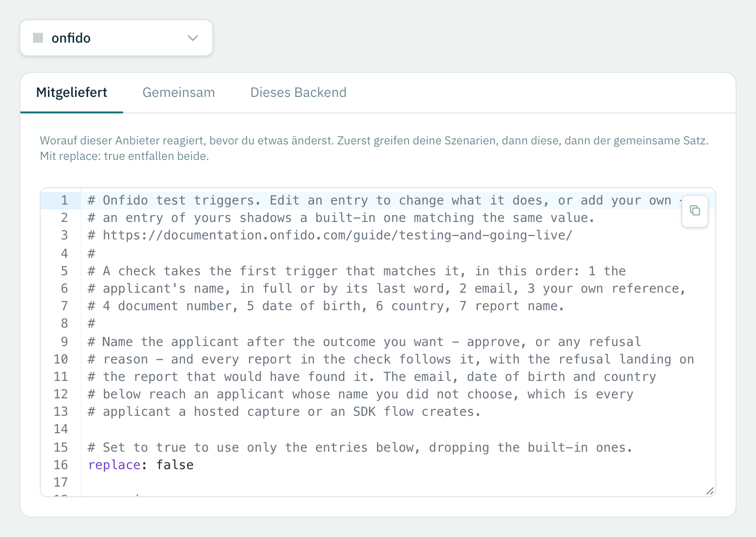The width and height of the screenshot is (756, 537).
Task: Place cursor in the code editor on line 14
Action: point(397,429)
